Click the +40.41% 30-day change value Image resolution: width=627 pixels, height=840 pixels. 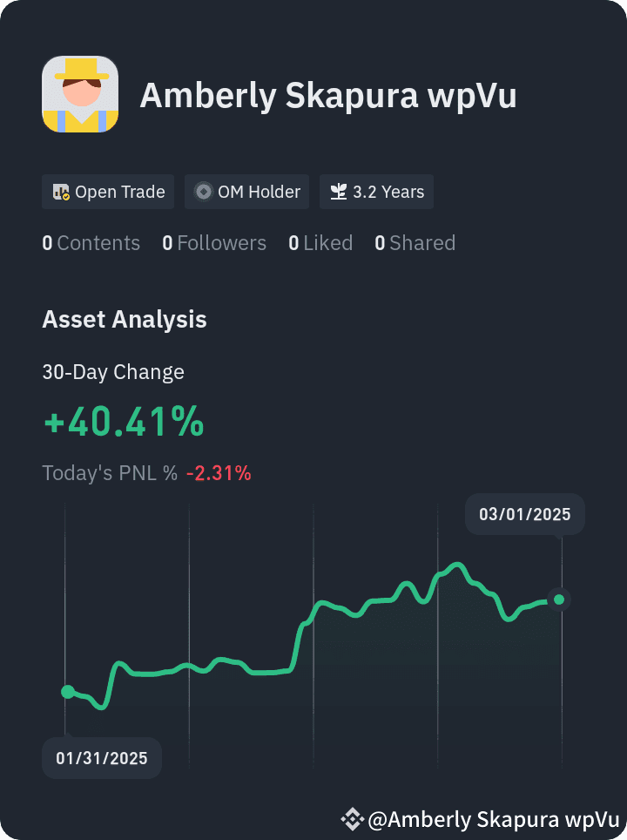124,422
